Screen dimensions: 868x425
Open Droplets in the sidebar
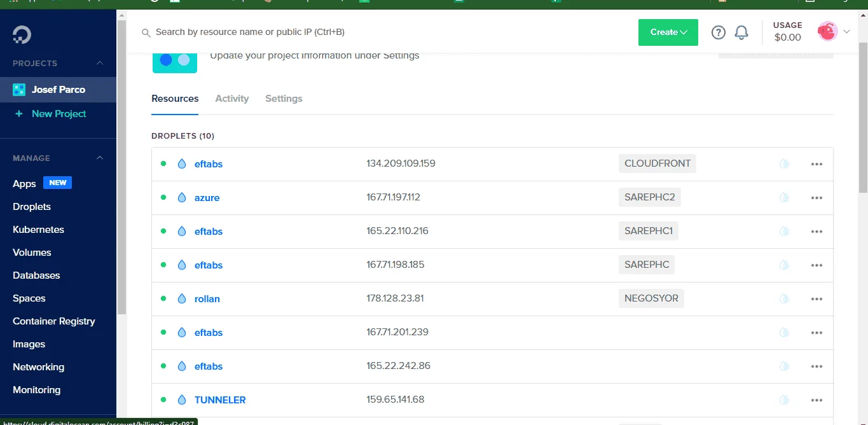tap(32, 207)
